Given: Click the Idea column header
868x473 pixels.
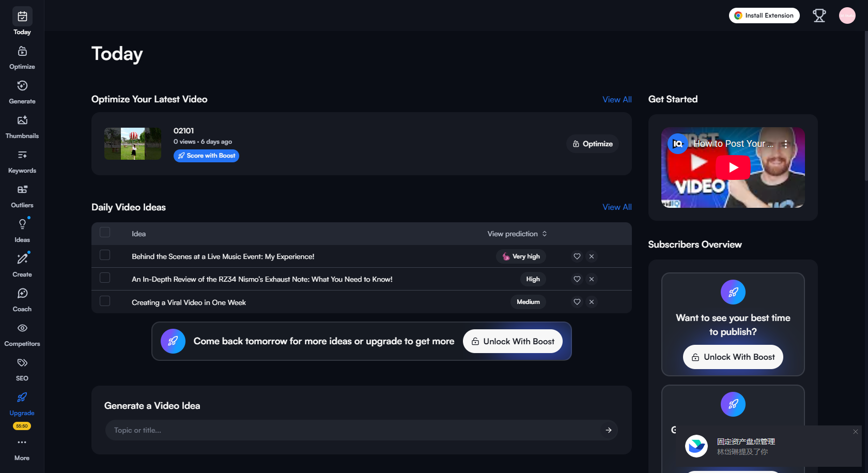Looking at the screenshot, I should click(x=138, y=234).
